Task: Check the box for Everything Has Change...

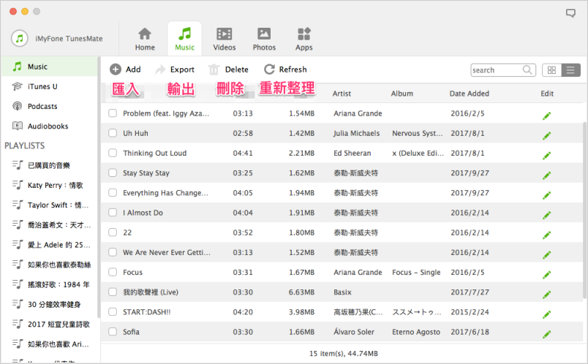Action: (x=113, y=193)
